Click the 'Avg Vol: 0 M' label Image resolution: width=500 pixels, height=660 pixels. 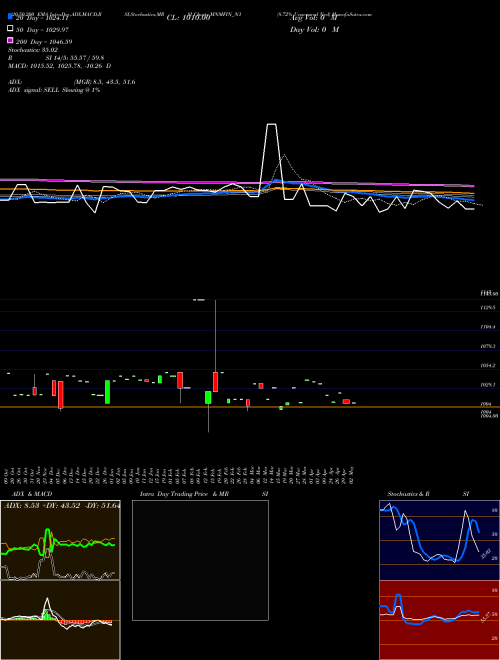click(314, 18)
